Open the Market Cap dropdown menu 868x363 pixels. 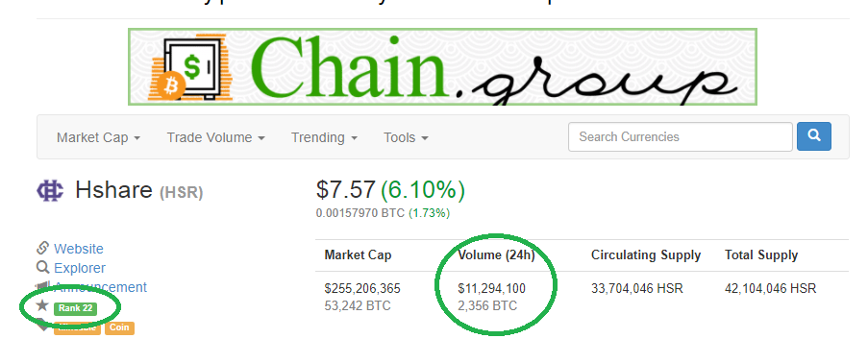tap(98, 137)
